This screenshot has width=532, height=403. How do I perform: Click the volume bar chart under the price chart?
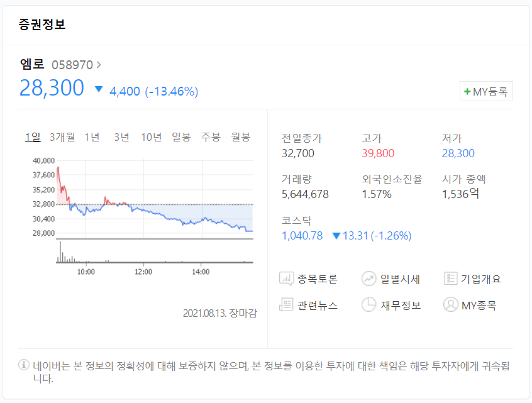pyautogui.click(x=155, y=251)
